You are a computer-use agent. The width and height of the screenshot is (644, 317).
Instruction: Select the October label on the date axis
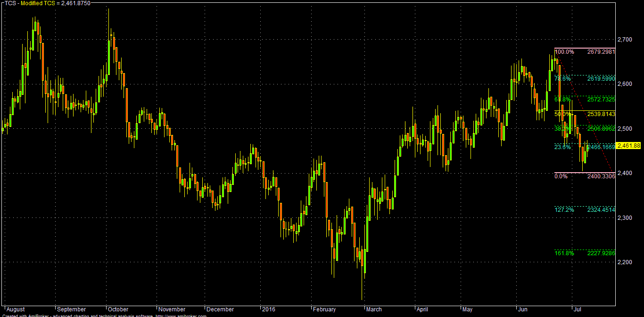[x=117, y=309]
